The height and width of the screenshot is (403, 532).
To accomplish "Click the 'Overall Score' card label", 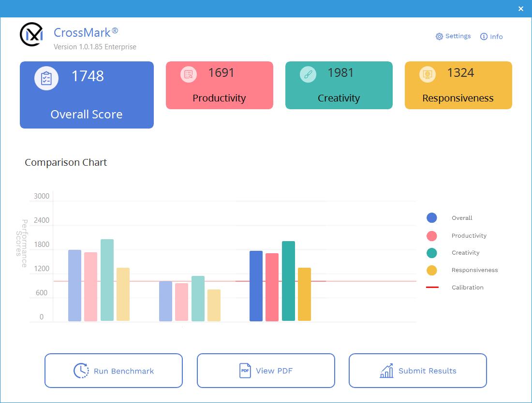I will pos(87,114).
